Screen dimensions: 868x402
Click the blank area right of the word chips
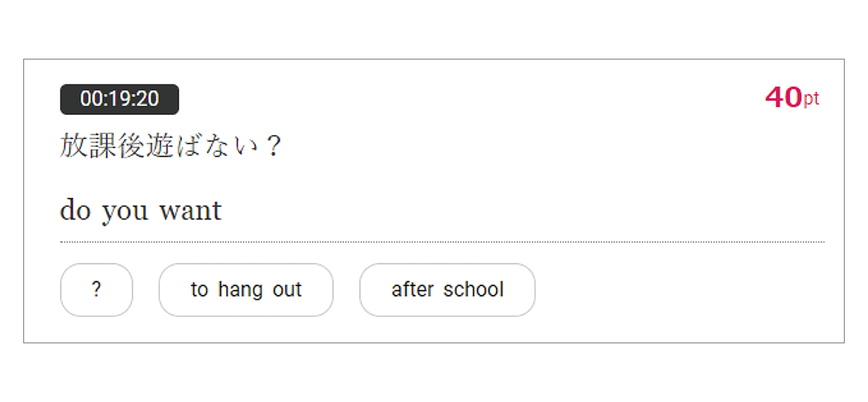coord(683,289)
